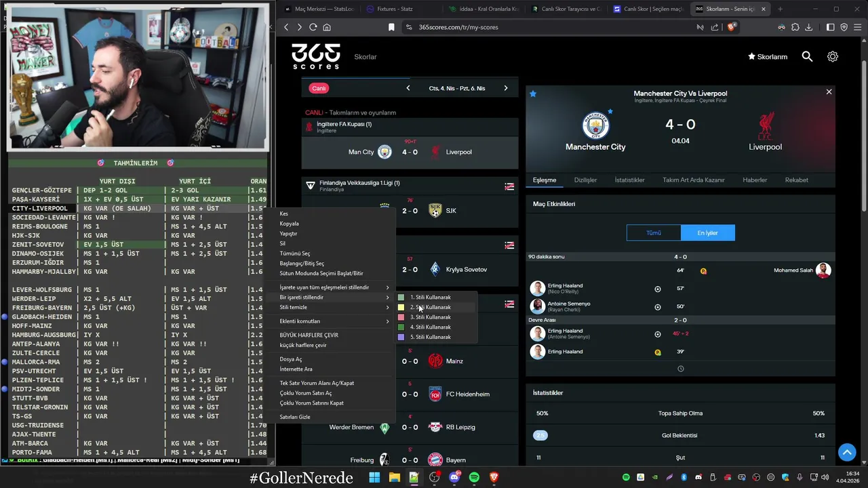Select the En İyiler events filter
Image resolution: width=868 pixels, height=488 pixels.
click(707, 232)
